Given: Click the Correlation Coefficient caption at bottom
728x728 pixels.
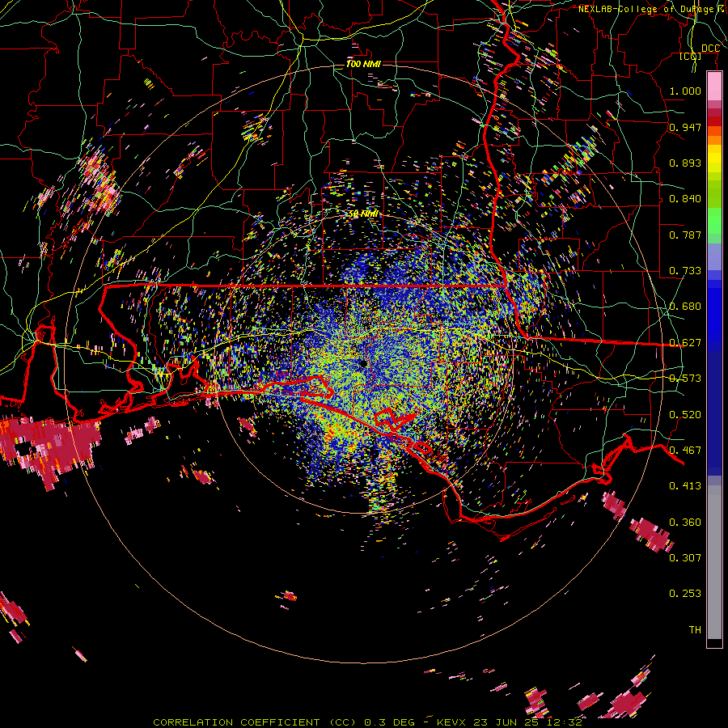Looking at the screenshot, I should 367,722.
